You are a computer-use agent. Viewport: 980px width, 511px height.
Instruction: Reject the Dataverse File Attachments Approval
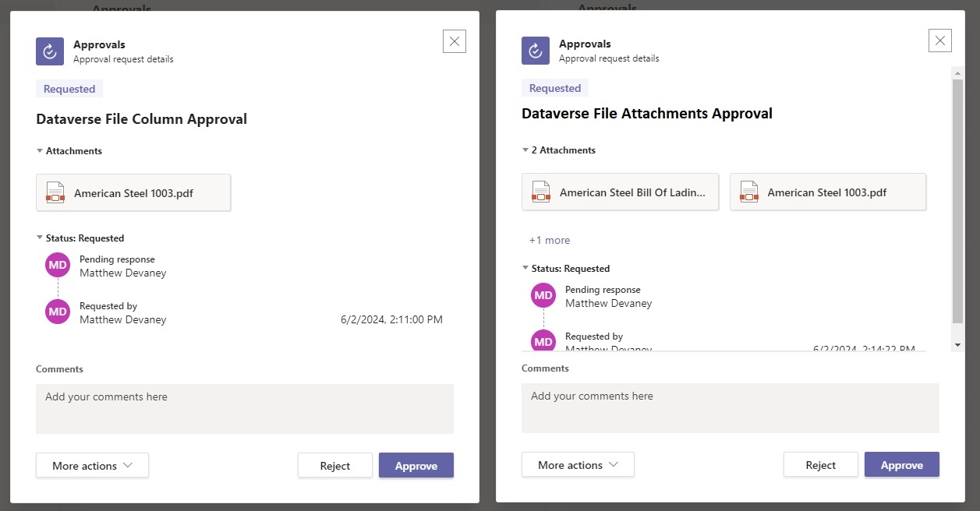click(820, 464)
